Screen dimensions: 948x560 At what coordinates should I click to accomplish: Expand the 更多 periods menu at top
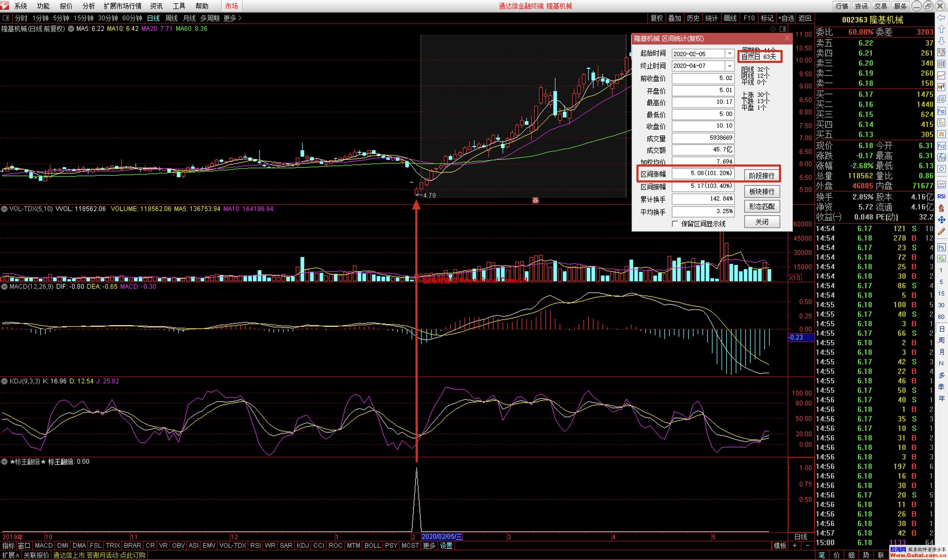coord(233,18)
